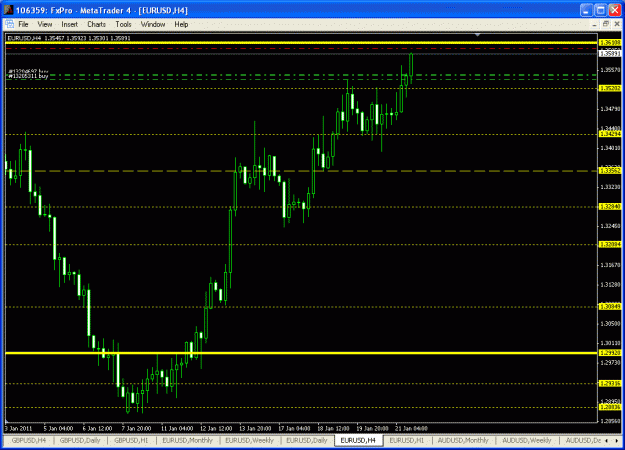The image size is (625, 450).
Task: Open the Window menu
Action: click(x=153, y=24)
